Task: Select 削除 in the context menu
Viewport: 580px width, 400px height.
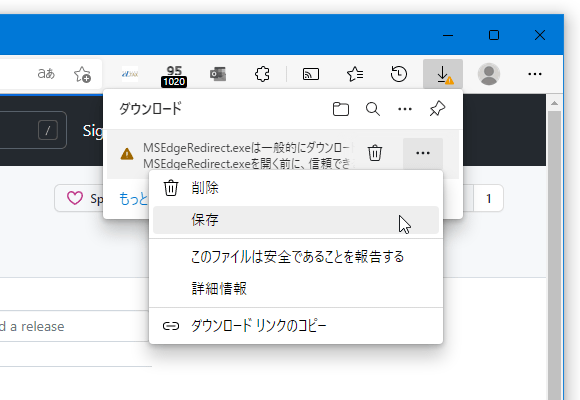Action: [296, 188]
